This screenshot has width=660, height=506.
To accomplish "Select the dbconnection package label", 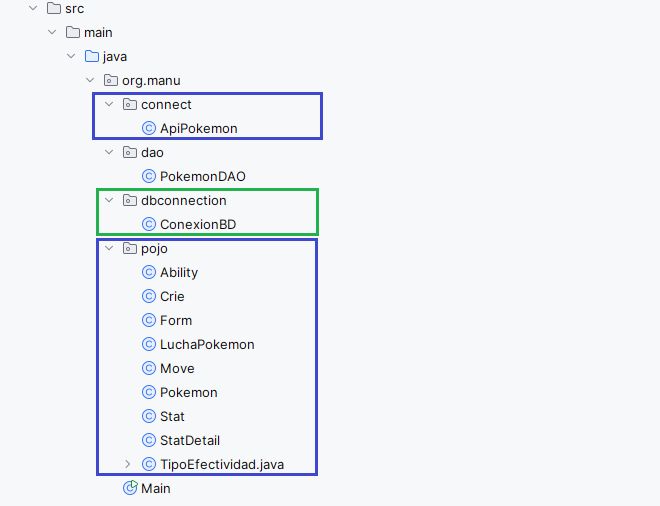I will coord(184,200).
